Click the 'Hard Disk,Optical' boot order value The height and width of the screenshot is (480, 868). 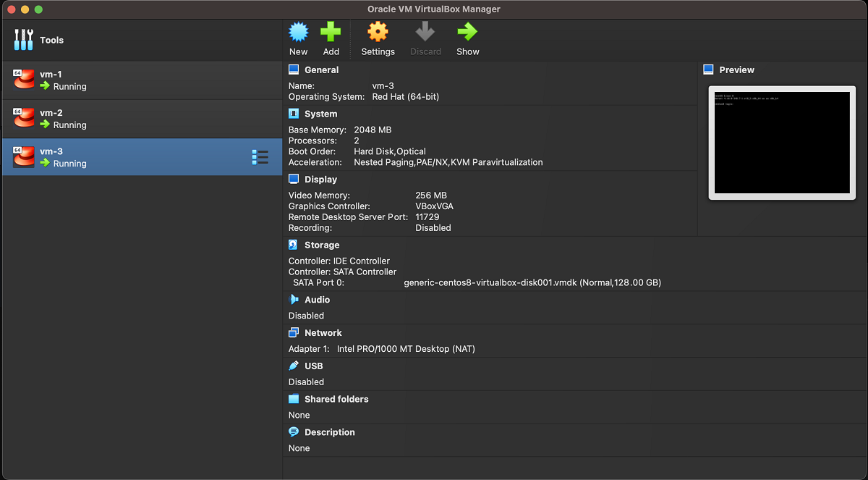click(x=390, y=151)
